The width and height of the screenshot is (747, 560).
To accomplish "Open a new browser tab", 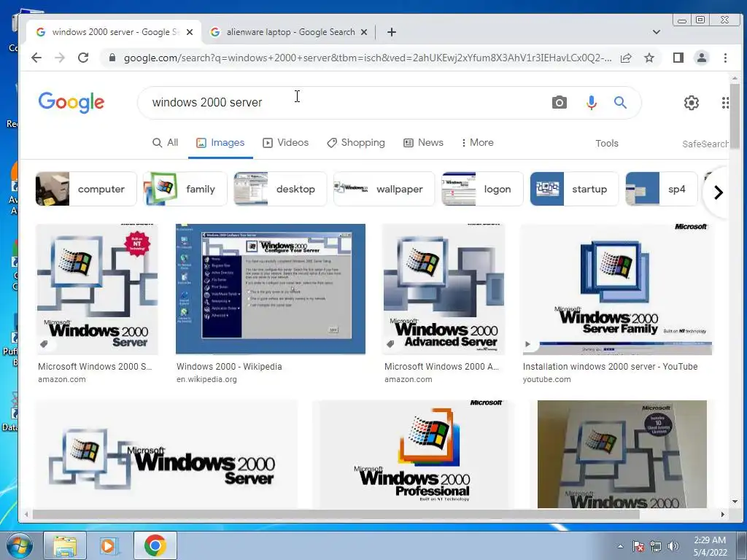I will [392, 32].
